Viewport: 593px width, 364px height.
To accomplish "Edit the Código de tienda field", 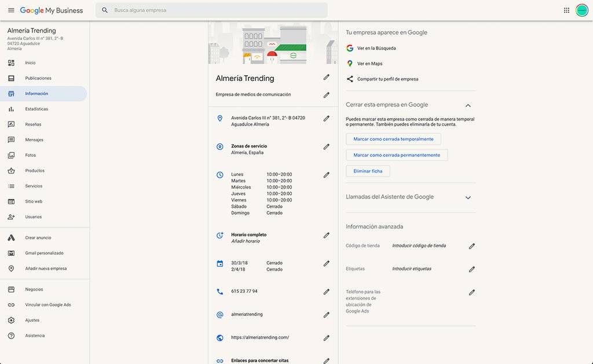I will tap(471, 246).
